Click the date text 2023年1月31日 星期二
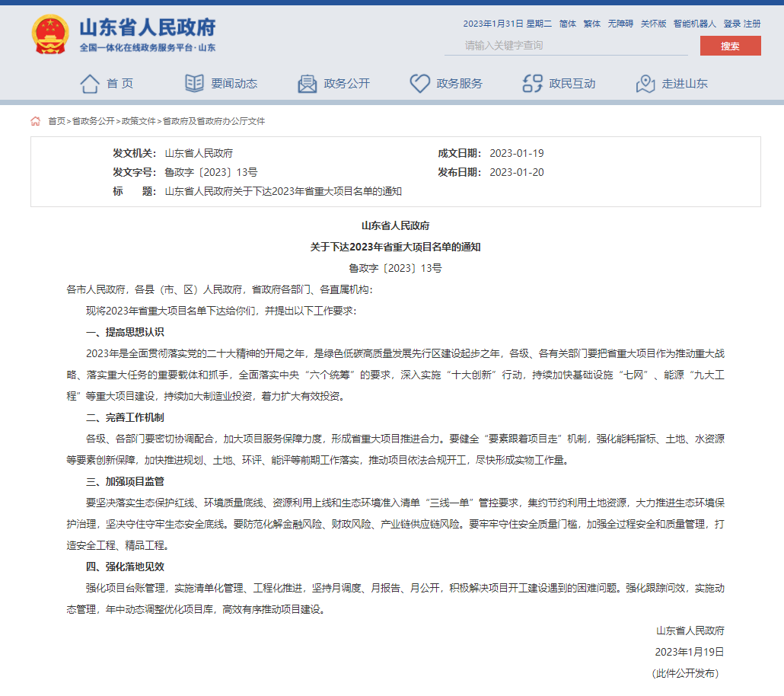 click(x=508, y=24)
